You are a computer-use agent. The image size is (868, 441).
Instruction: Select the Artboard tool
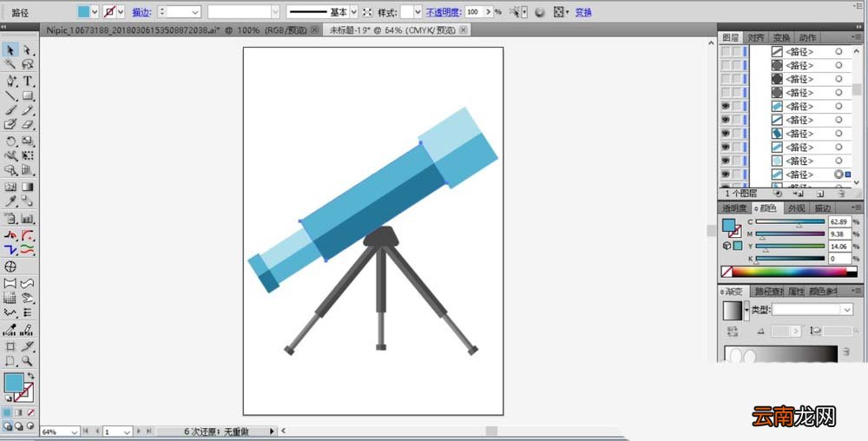point(10,346)
